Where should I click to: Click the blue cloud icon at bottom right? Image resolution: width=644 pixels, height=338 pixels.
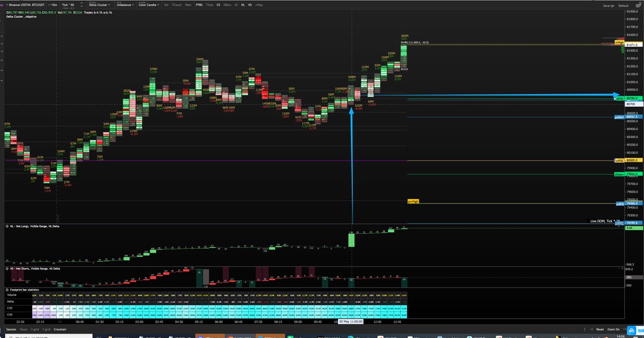click(632, 330)
